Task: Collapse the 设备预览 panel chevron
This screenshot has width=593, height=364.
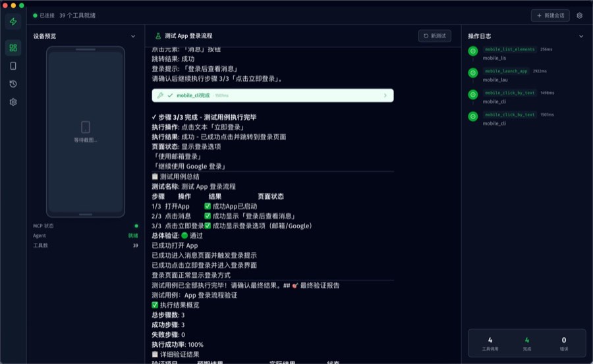Action: [x=133, y=36]
